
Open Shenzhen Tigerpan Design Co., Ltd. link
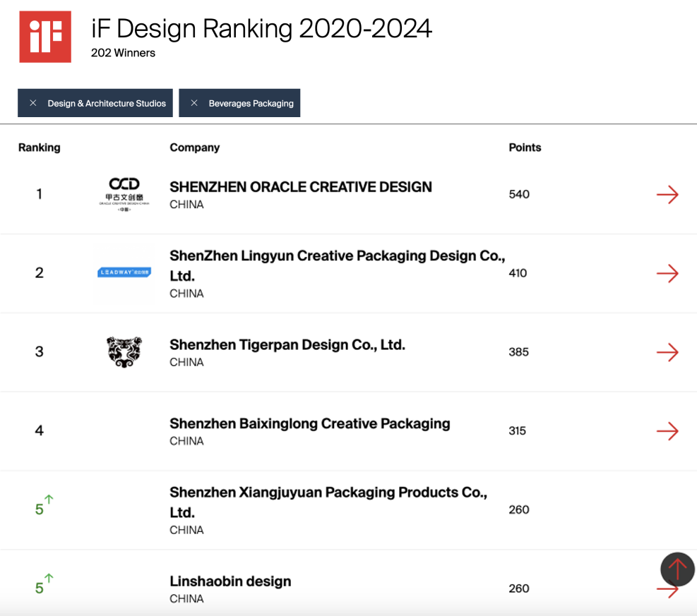point(287,344)
